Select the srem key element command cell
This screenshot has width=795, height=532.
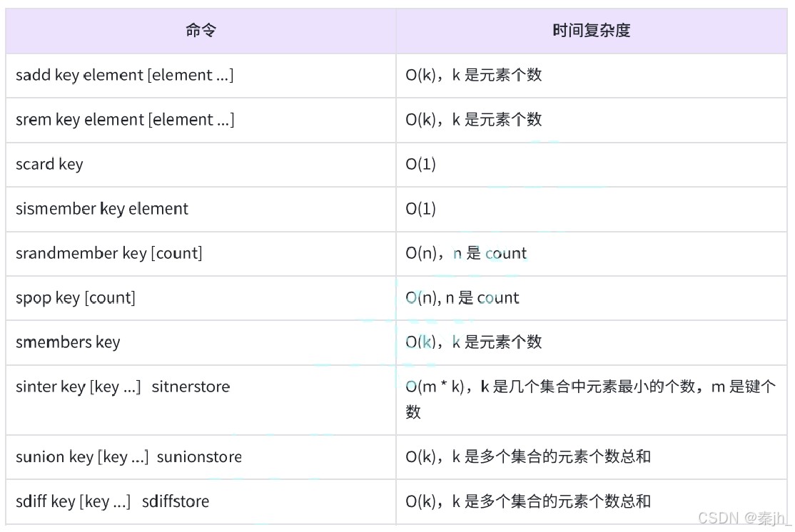coord(125,120)
